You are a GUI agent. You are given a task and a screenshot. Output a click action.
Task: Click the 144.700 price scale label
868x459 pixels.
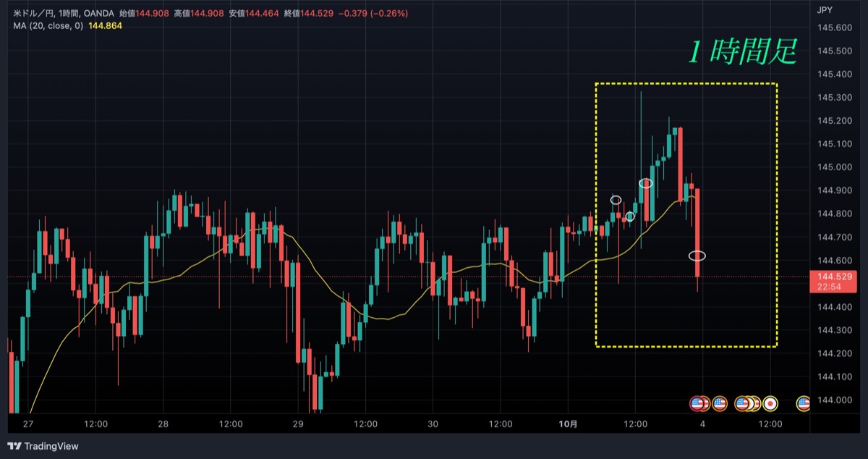(x=833, y=237)
